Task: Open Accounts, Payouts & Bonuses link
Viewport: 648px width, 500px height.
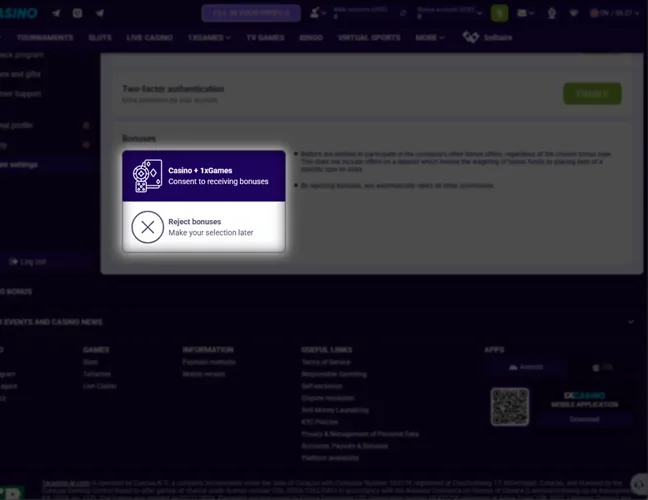Action: 345,446
